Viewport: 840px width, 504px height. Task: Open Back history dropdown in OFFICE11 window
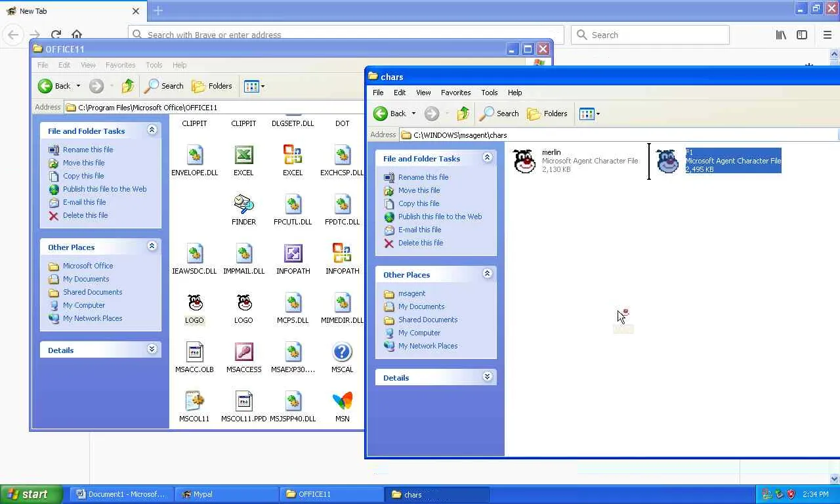[x=78, y=86]
